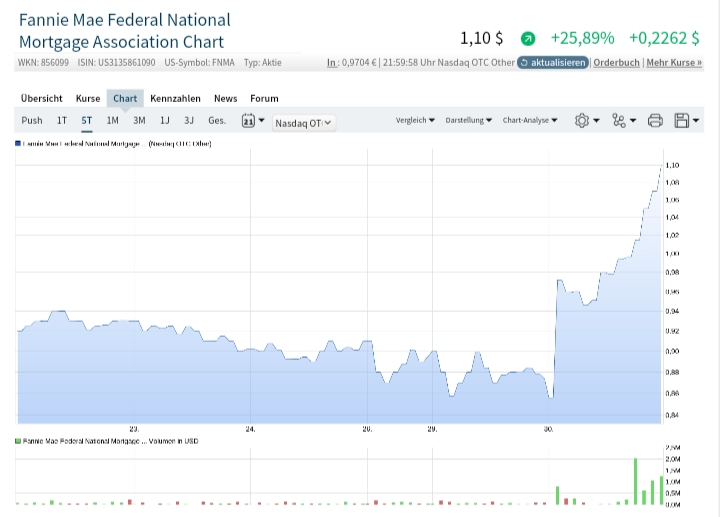This screenshot has width=720, height=517.
Task: Click the blue legend square for price series
Action: [x=18, y=144]
